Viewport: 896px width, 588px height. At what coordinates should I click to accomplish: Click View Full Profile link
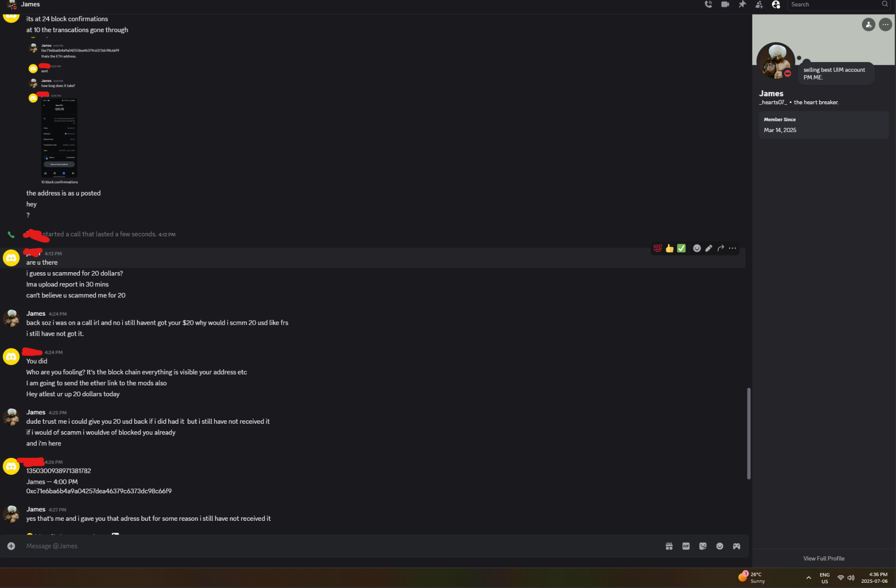point(824,559)
